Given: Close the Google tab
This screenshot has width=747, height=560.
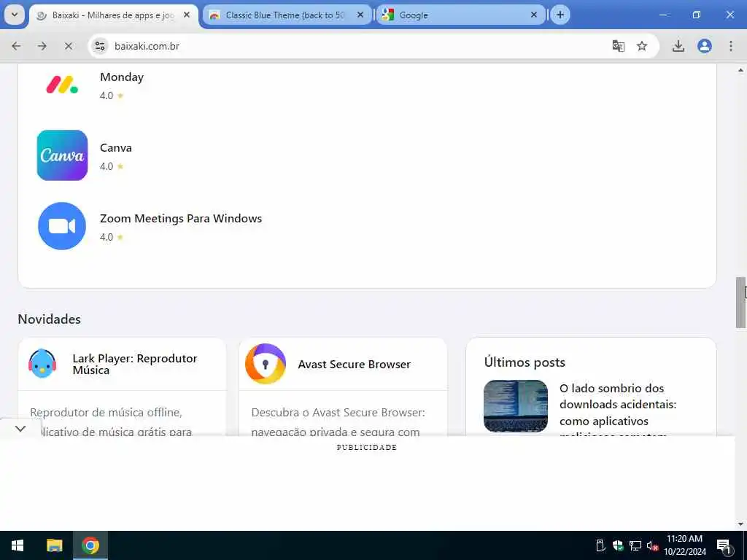Looking at the screenshot, I should pos(533,15).
